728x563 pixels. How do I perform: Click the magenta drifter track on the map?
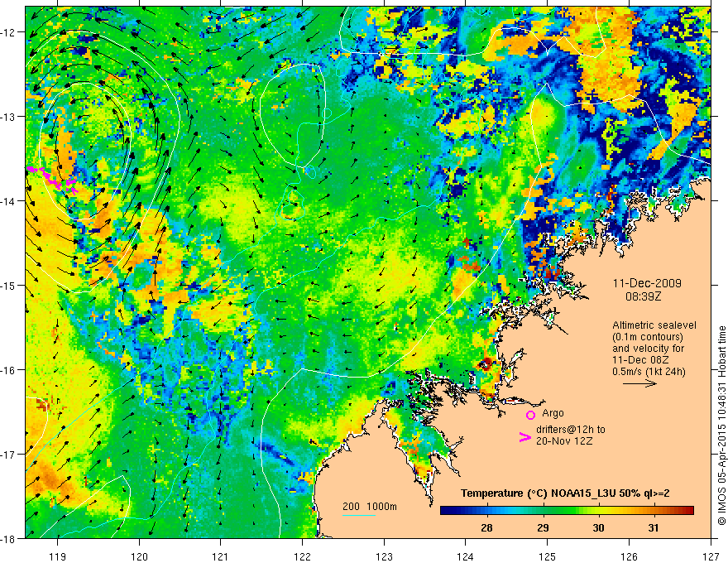(52, 179)
